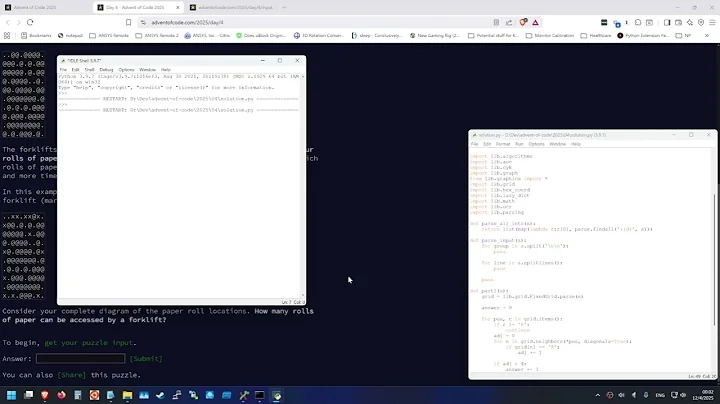Open ANSYS Remote bookmark folder
This screenshot has height=404, width=720.
pos(109,35)
